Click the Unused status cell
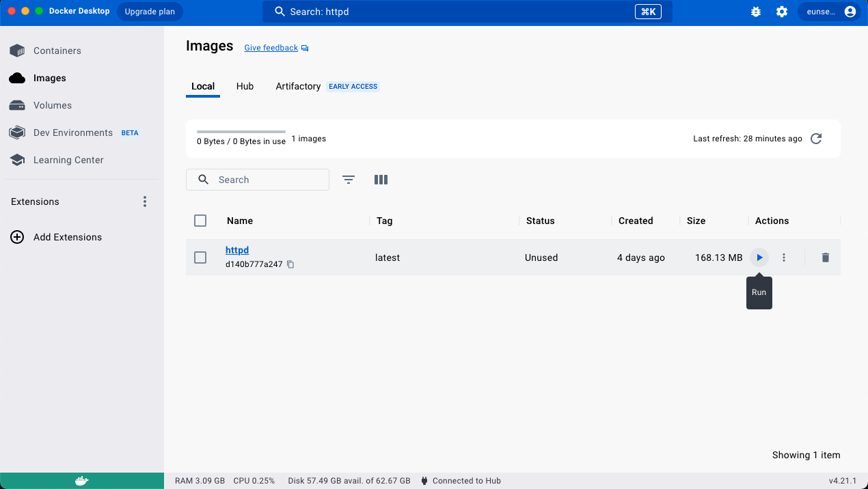The image size is (868, 489). [541, 257]
